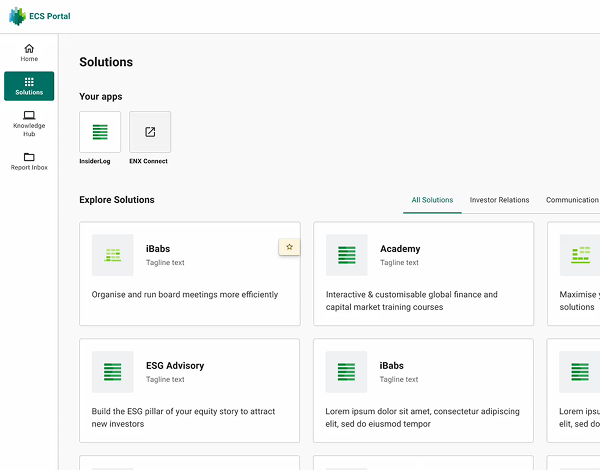Image resolution: width=600 pixels, height=470 pixels.
Task: Open the Report Inbox folder icon
Action: [29, 157]
